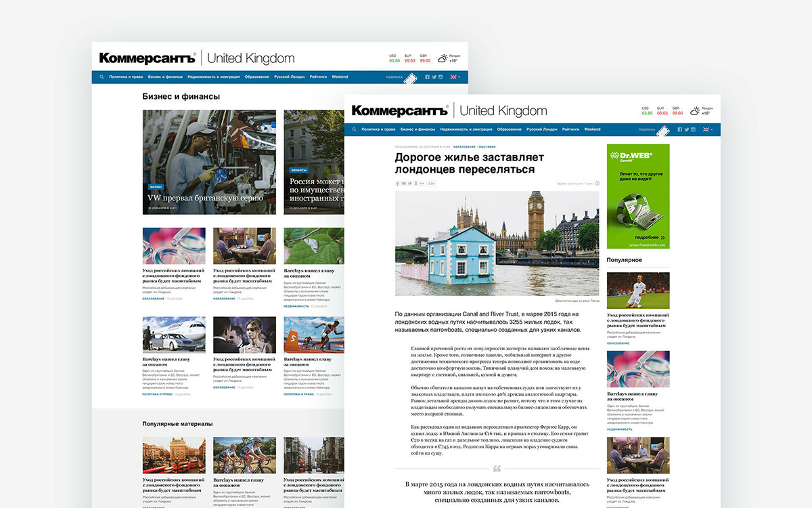
Task: Open the Instagram icon in the article page navbar
Action: [x=693, y=129]
